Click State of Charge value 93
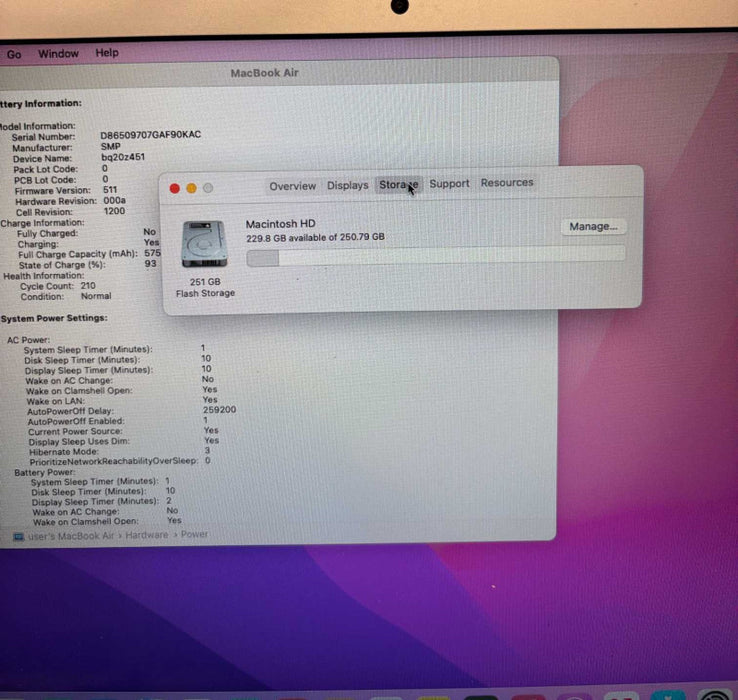 point(150,264)
